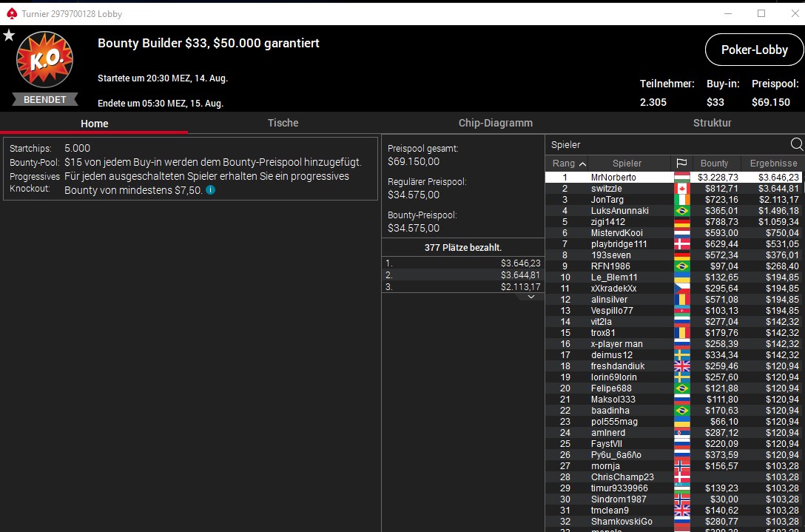Sort players by Bounty column
The height and width of the screenshot is (532, 805).
714,164
